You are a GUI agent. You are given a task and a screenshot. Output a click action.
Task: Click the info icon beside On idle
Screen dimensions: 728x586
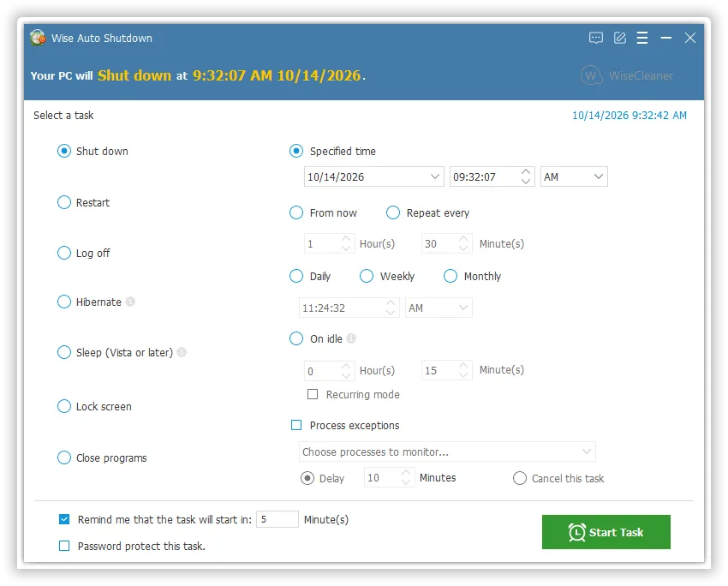pyautogui.click(x=351, y=338)
